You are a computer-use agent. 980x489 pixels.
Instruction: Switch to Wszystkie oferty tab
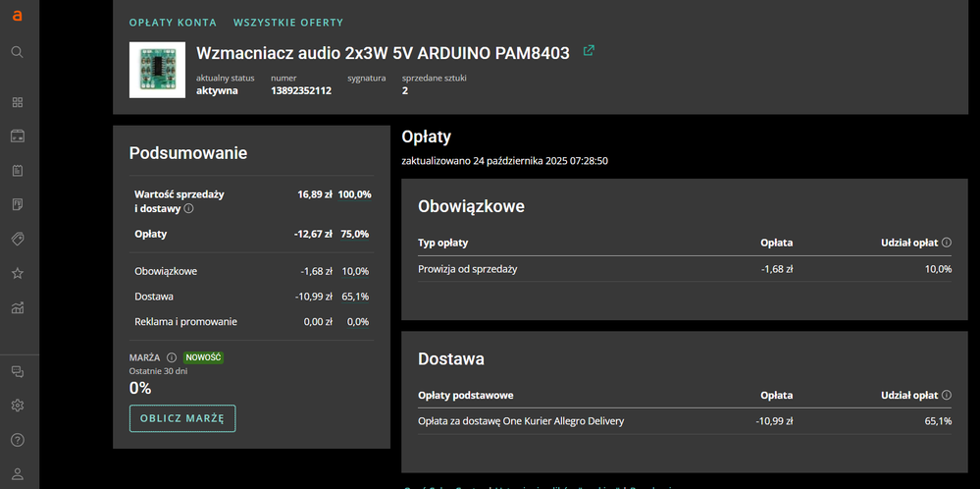[x=288, y=22]
